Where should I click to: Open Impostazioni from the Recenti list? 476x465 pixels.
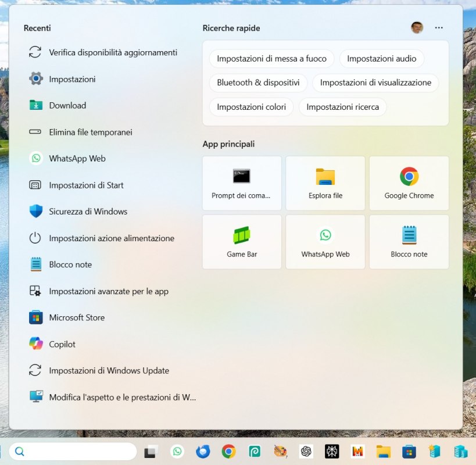(73, 78)
